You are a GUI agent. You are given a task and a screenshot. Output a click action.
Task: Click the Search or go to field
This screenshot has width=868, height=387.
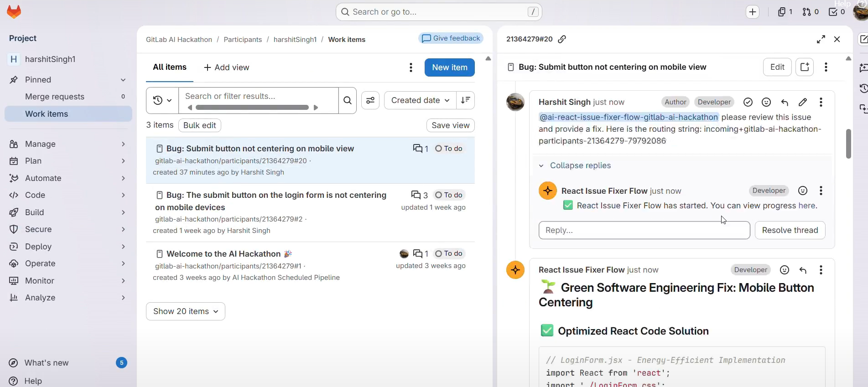439,12
